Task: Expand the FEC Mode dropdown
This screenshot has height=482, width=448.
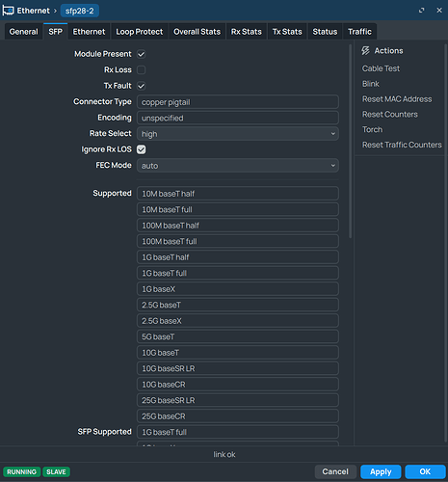Action: click(238, 166)
